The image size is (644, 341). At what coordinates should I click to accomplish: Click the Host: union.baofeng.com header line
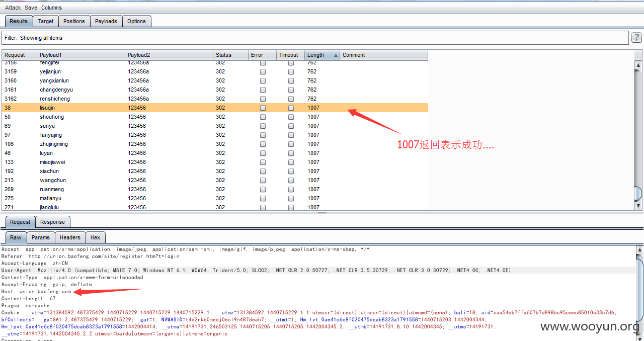(36, 292)
